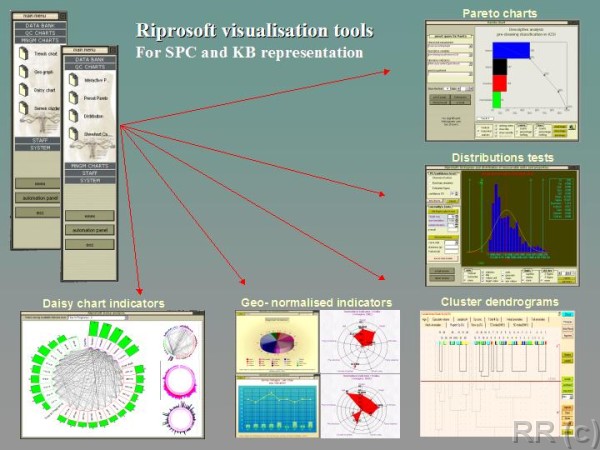Expand MNGM CHARTS section in back main menu

40,40
